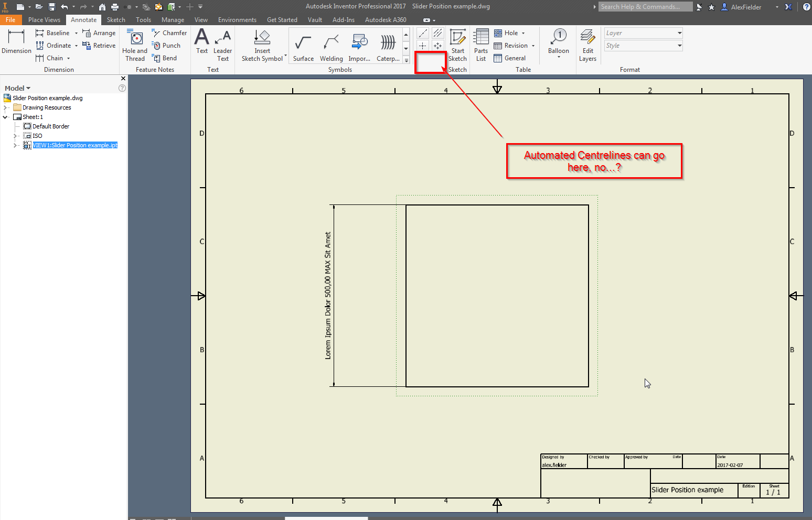Screen dimensions: 812x520
Task: Insert a Caterpillar symbol
Action: pos(388,45)
